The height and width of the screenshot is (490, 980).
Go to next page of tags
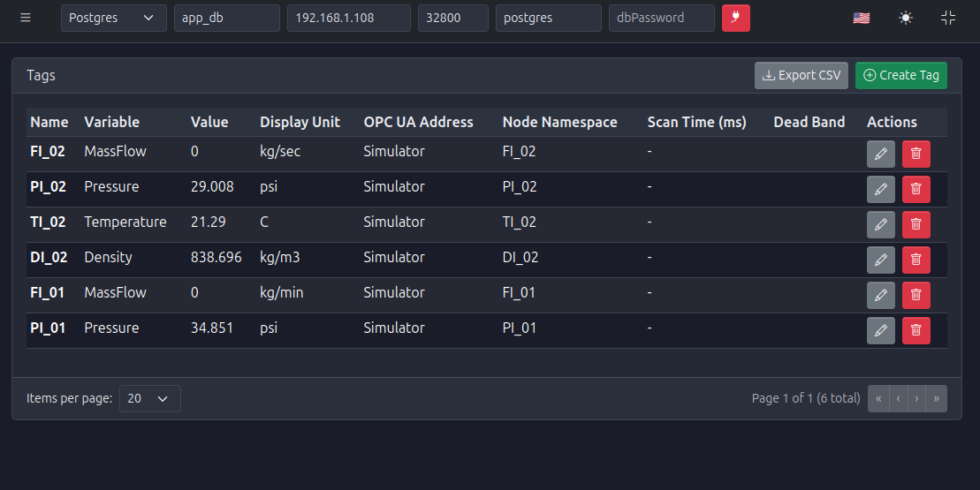point(917,398)
